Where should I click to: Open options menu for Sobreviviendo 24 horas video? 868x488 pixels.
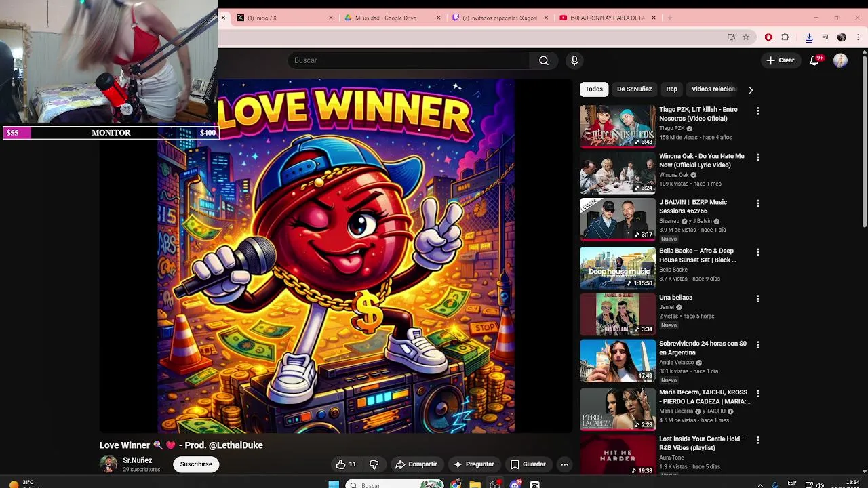pos(758,344)
